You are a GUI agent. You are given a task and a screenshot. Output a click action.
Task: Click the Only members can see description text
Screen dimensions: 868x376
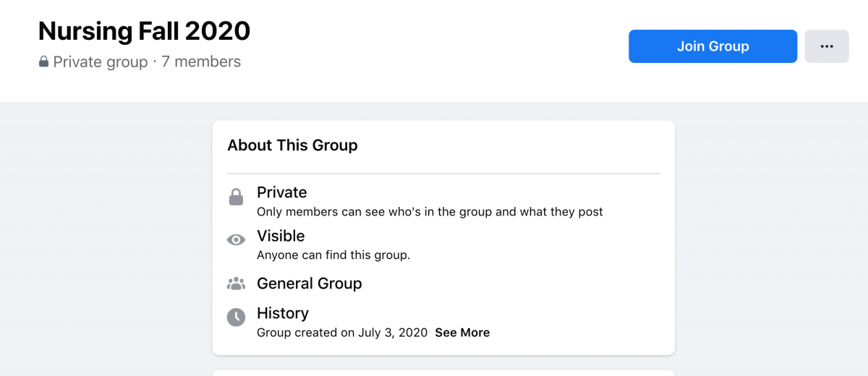click(430, 212)
